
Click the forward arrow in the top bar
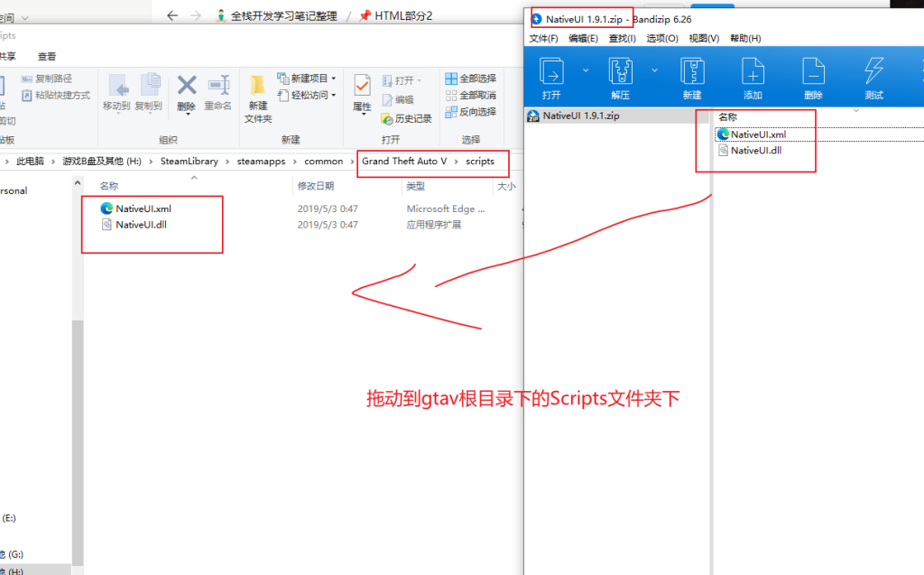[x=196, y=15]
